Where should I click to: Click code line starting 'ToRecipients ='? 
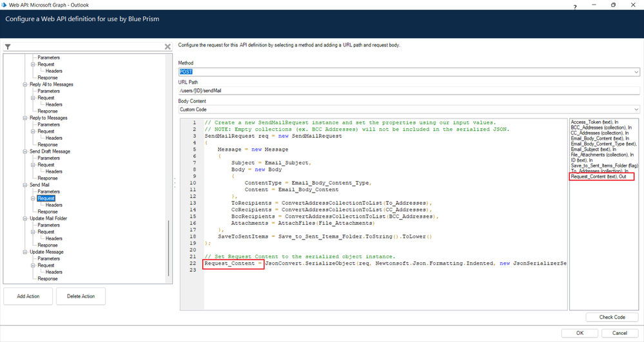click(331, 204)
